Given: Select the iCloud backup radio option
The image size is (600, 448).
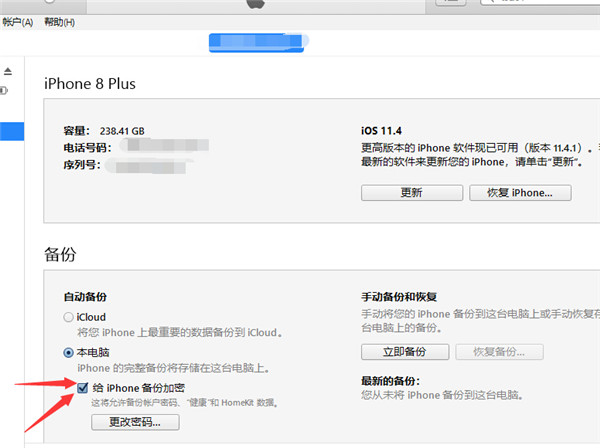Looking at the screenshot, I should coord(68,317).
